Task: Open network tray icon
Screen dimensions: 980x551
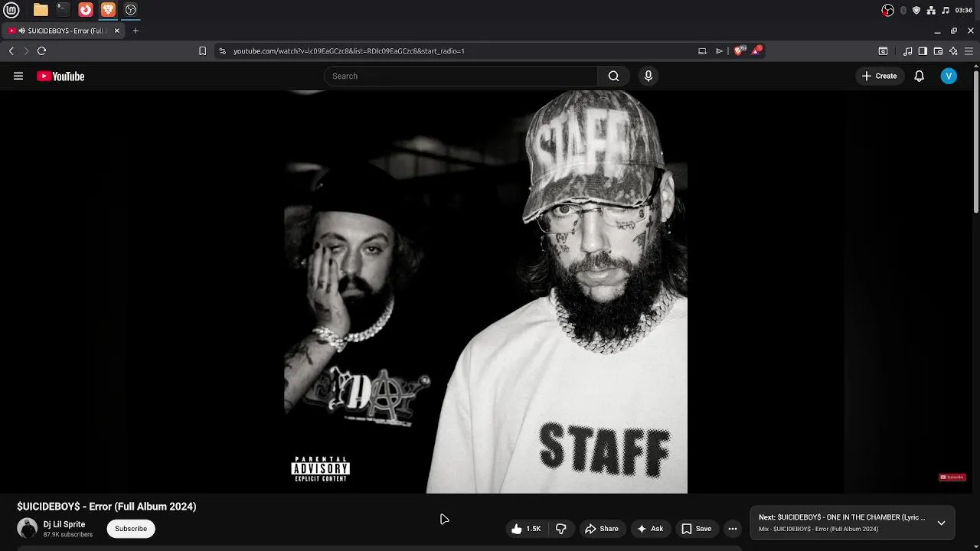Action: click(931, 10)
